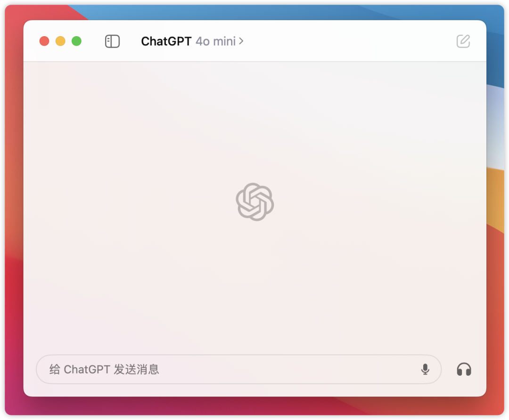Select the word mini in model name
The height and width of the screenshot is (420, 509).
(224, 41)
